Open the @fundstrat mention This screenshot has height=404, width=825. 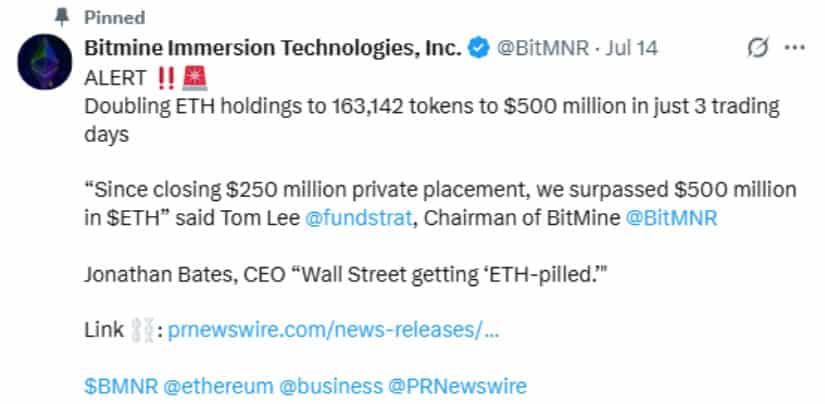(359, 218)
